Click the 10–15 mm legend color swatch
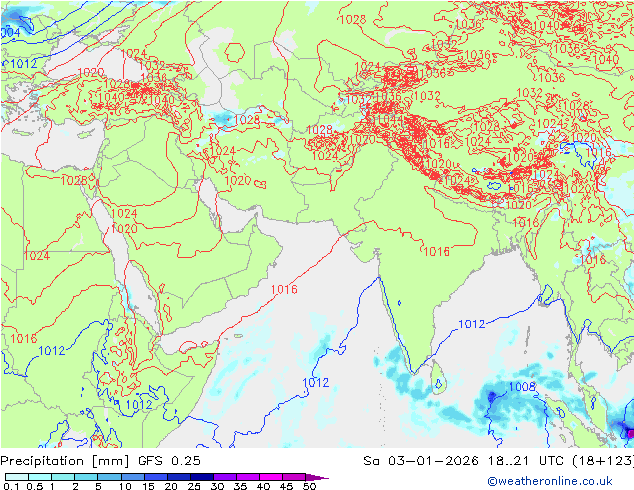The image size is (634, 490). click(x=132, y=477)
